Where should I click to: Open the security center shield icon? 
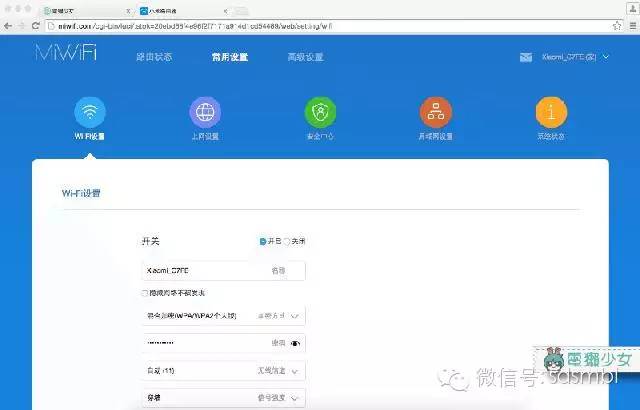click(x=320, y=112)
